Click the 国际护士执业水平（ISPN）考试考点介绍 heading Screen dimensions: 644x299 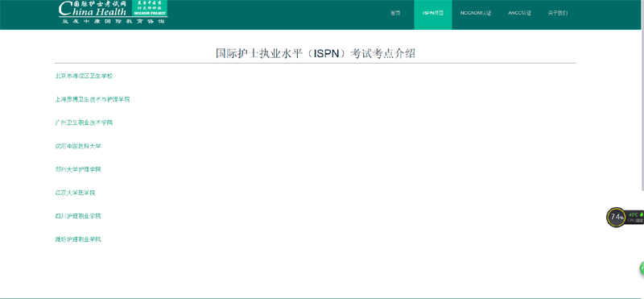coord(316,53)
